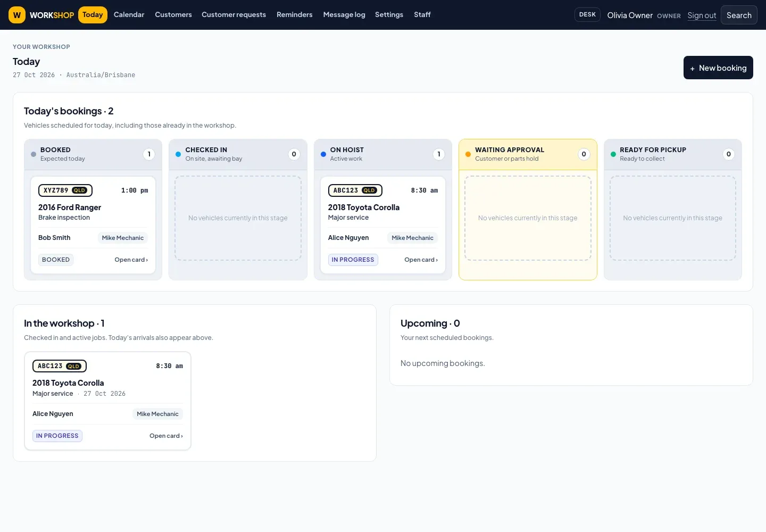The width and height of the screenshot is (766, 532).
Task: Click the Search button
Action: [739, 15]
